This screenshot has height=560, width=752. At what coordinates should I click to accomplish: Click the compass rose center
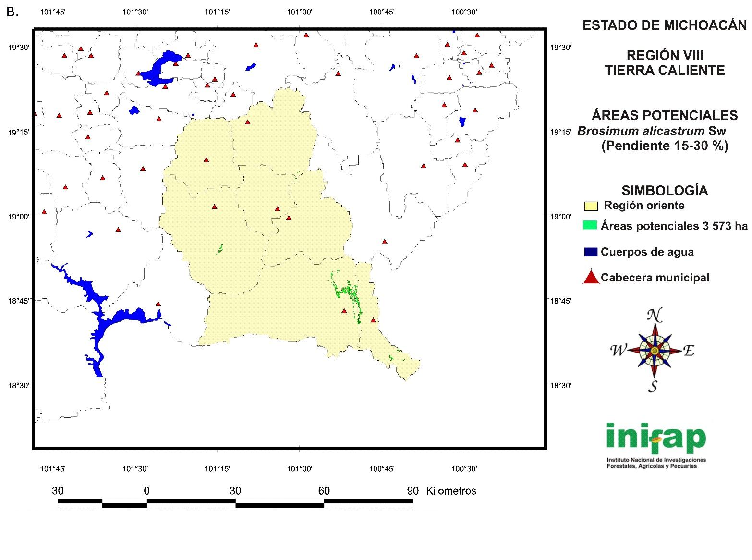pyautogui.click(x=654, y=351)
